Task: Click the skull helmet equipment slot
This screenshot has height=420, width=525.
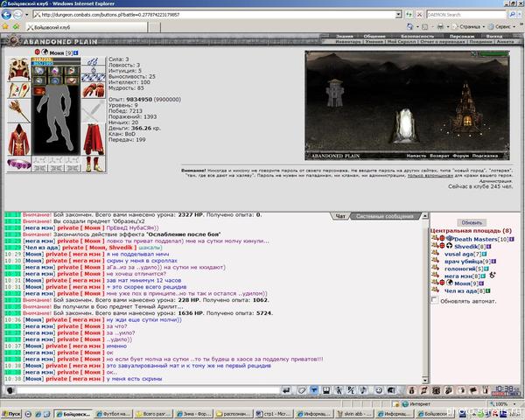Action: 18,69
